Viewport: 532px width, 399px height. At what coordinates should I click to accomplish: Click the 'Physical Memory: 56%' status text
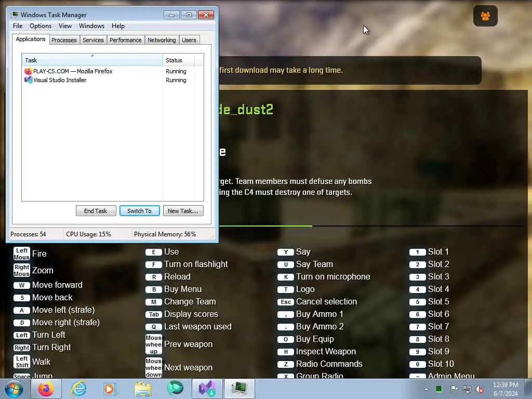click(165, 234)
